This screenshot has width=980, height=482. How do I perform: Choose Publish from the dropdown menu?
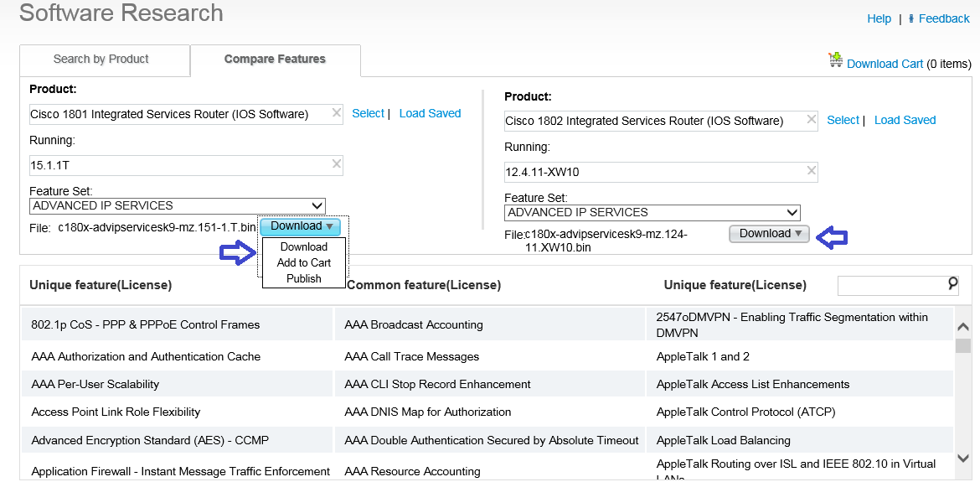coord(304,279)
